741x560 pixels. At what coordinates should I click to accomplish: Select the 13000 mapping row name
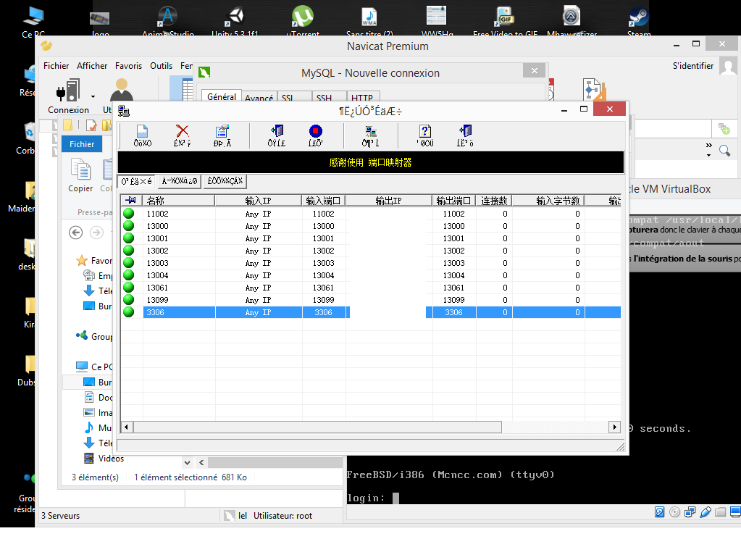point(157,226)
